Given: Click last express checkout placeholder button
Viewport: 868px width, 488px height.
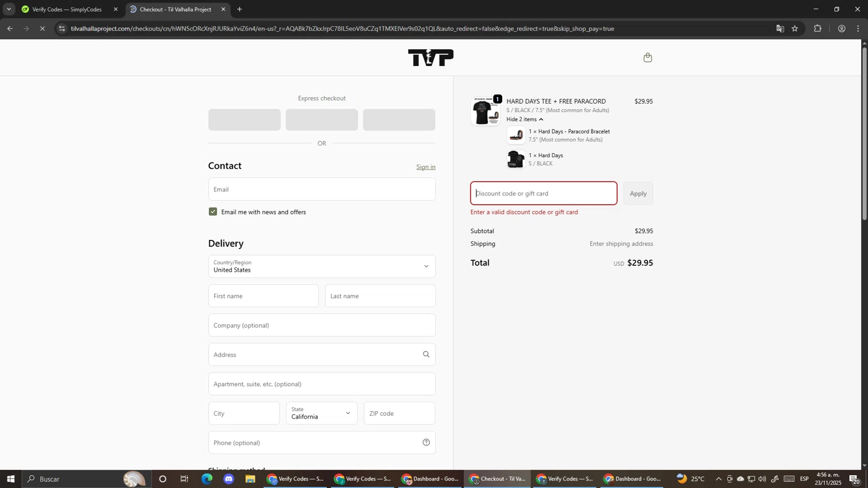Looking at the screenshot, I should [399, 120].
